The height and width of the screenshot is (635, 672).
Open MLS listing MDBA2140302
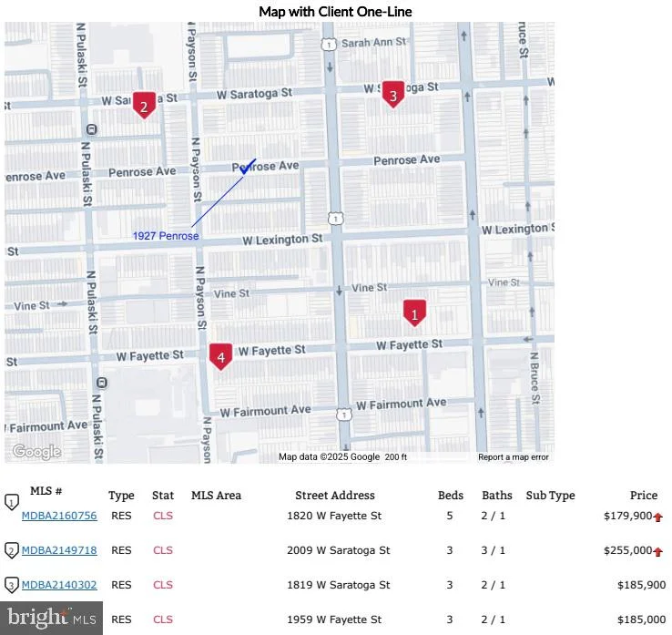click(x=59, y=585)
